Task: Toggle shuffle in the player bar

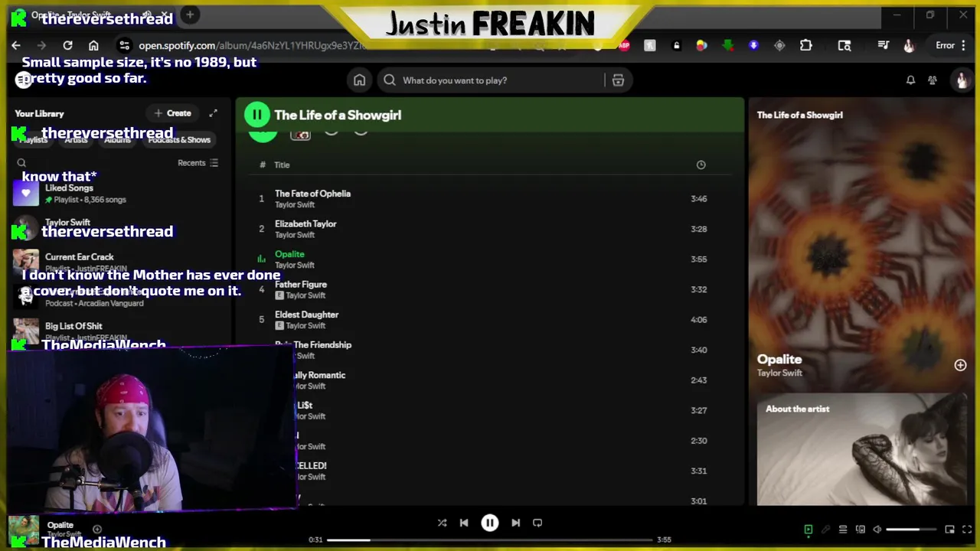Action: tap(442, 523)
